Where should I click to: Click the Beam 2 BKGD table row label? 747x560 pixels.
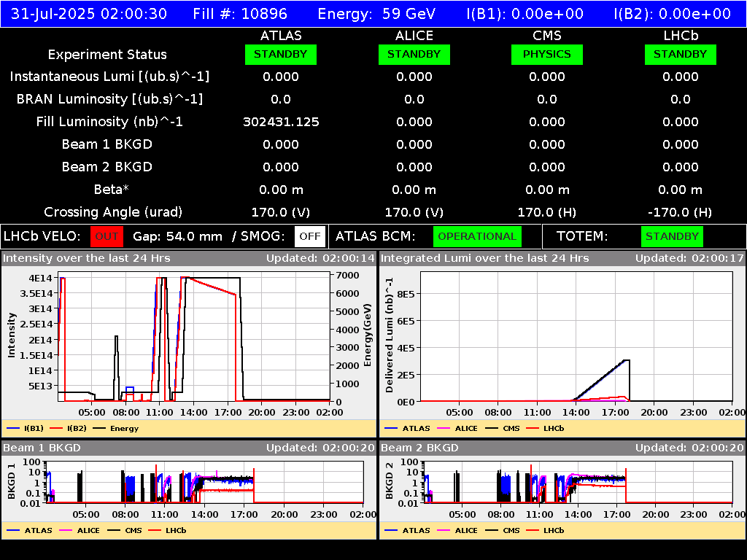tap(107, 167)
